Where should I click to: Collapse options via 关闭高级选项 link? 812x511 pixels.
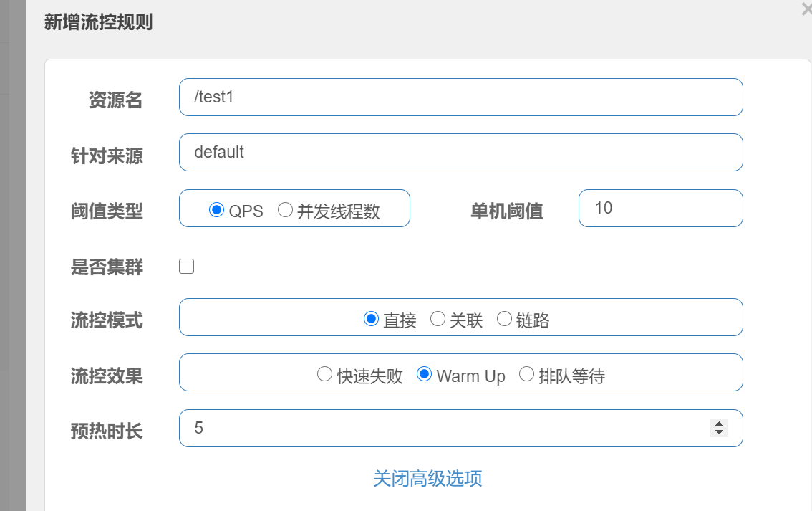click(x=427, y=478)
